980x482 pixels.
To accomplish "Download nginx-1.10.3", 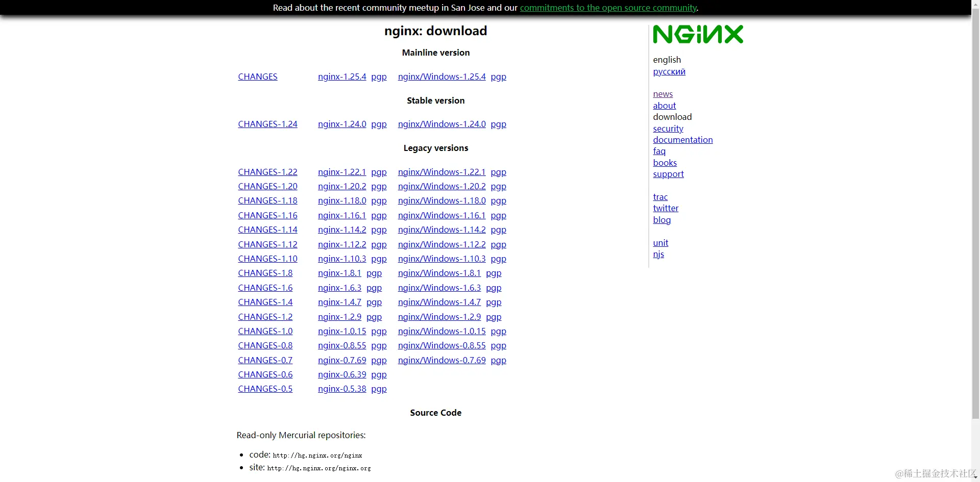I will [x=342, y=259].
